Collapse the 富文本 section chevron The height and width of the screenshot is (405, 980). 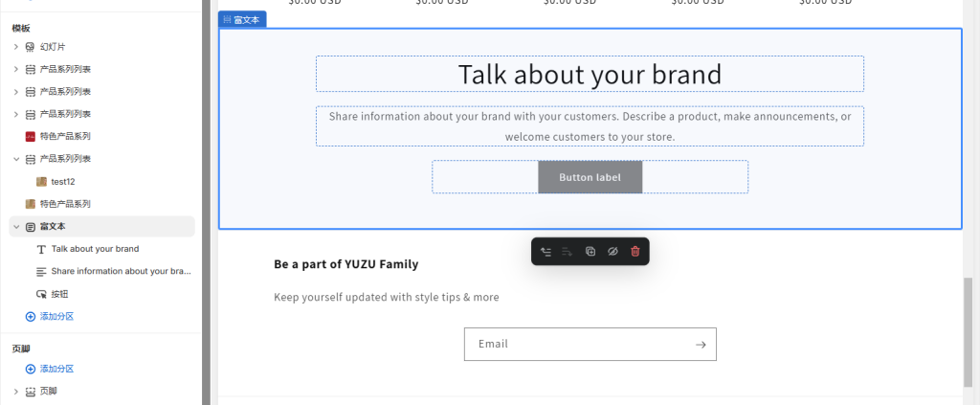click(16, 227)
